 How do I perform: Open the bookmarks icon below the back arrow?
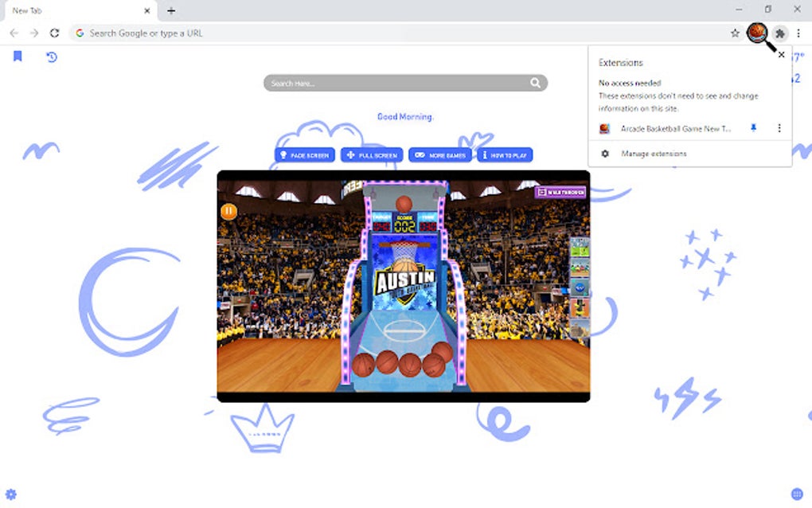click(x=18, y=57)
